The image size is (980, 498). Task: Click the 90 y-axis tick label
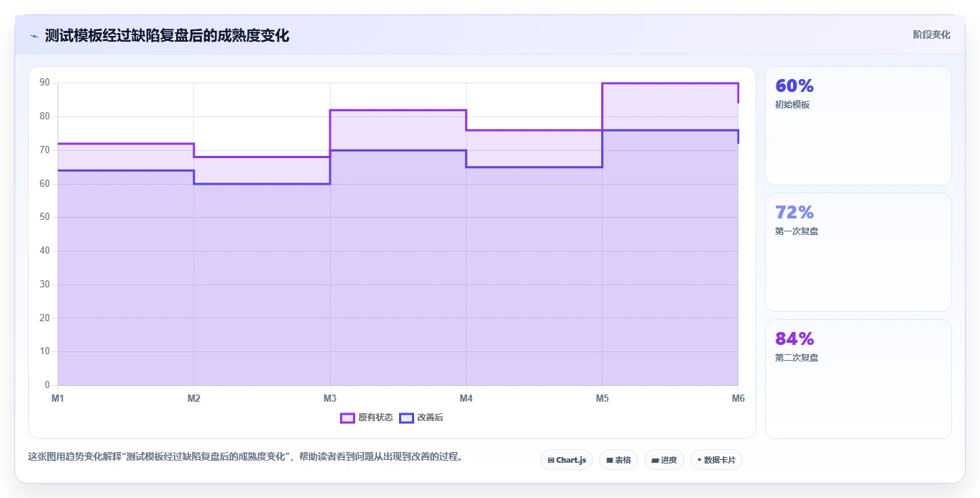click(x=45, y=83)
